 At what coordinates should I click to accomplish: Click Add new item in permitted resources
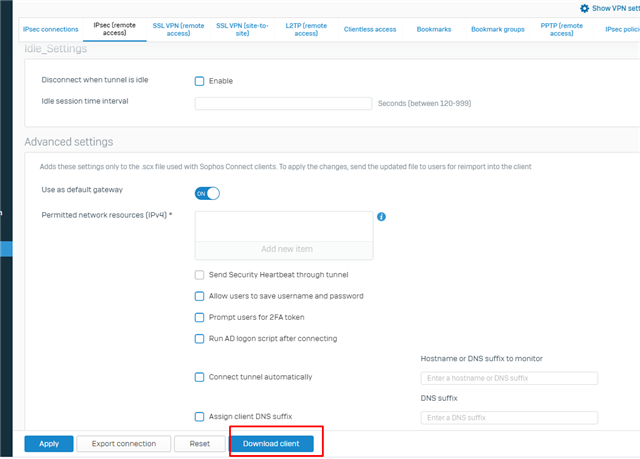pyautogui.click(x=284, y=249)
